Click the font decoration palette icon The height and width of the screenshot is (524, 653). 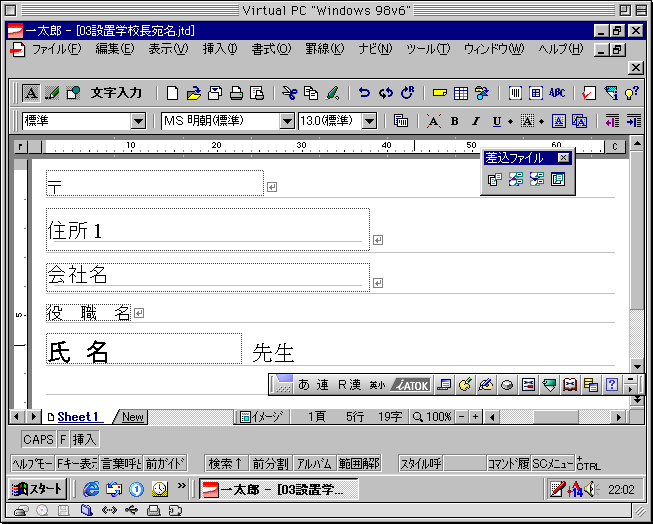click(401, 121)
